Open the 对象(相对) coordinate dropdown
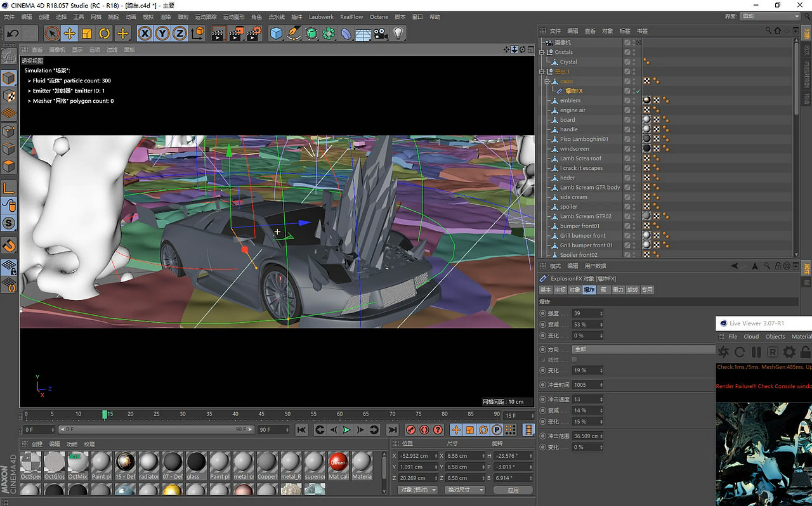The width and height of the screenshot is (812, 506). point(417,490)
